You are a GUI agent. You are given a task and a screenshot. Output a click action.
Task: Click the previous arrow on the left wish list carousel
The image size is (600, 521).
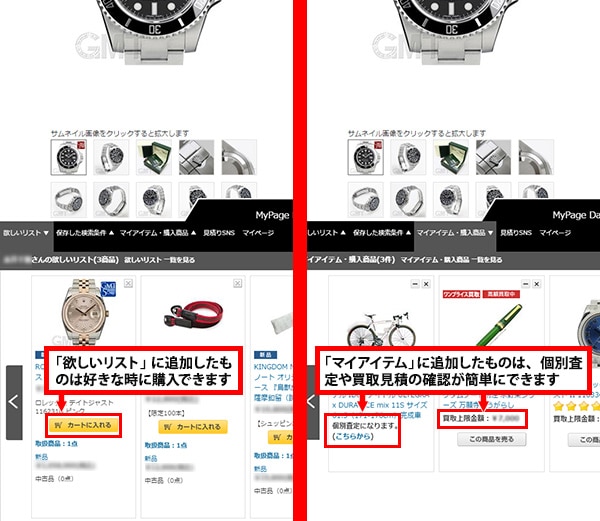pyautogui.click(x=14, y=402)
